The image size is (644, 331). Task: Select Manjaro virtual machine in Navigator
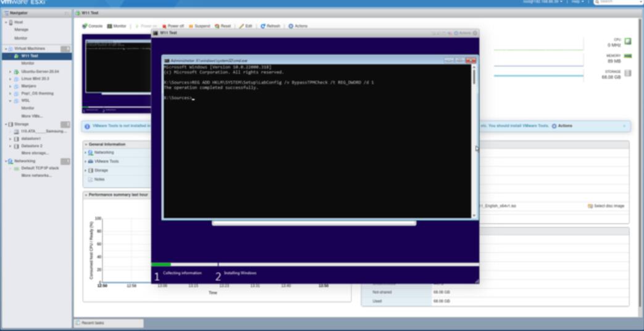[29, 86]
